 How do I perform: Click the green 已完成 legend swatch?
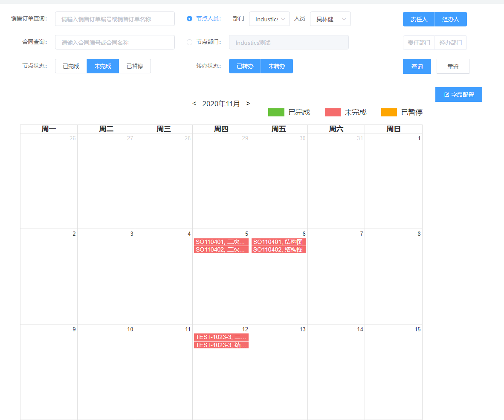tap(276, 112)
